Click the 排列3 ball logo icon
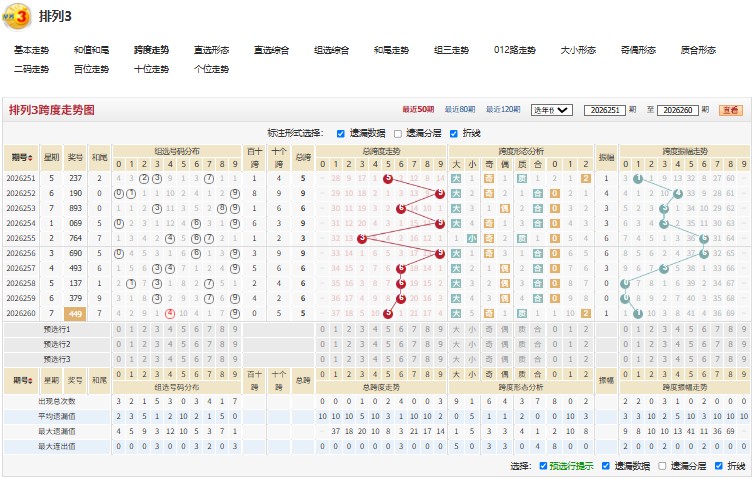 click(x=17, y=17)
